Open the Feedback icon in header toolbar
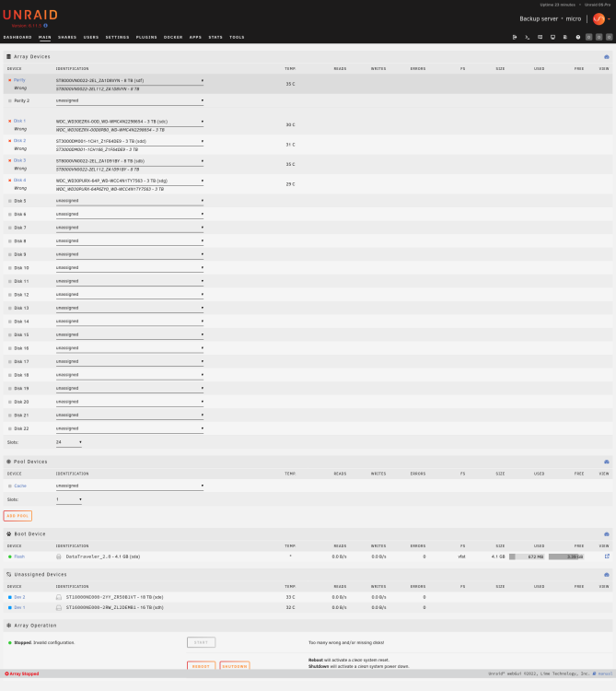This screenshot has height=691, width=616. 540,38
